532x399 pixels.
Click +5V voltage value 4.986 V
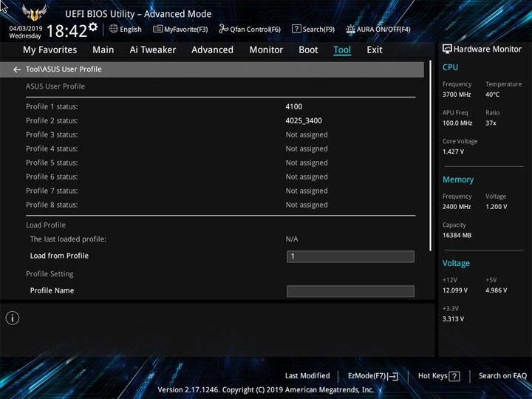click(497, 290)
